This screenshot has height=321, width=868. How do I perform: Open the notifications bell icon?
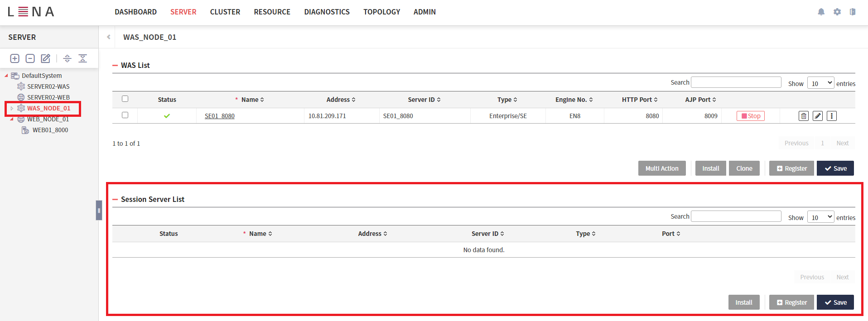point(821,12)
